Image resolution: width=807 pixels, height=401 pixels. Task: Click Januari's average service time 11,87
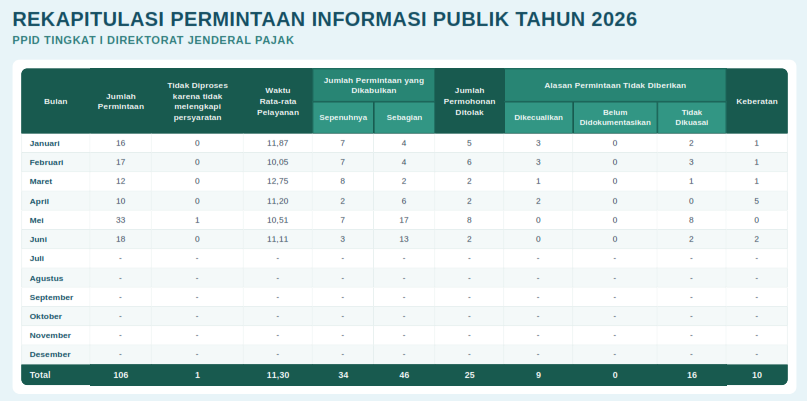(x=278, y=143)
